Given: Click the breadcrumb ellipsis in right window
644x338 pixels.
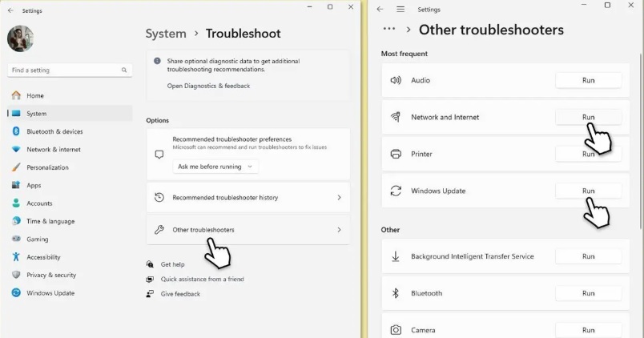Looking at the screenshot, I should click(x=389, y=29).
